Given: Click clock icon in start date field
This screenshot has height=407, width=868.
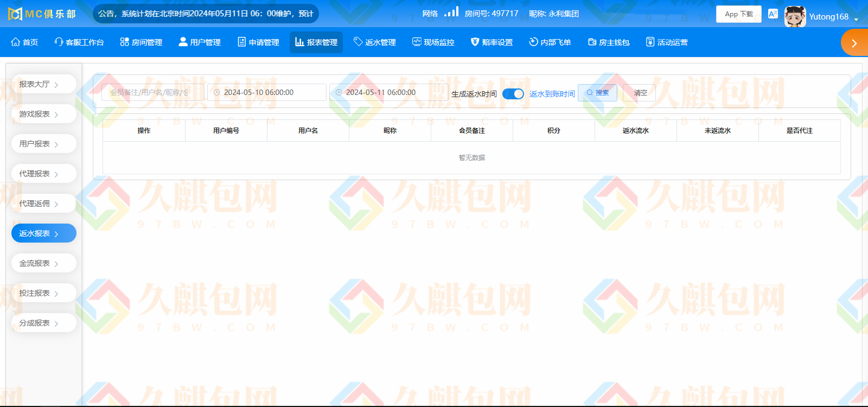Looking at the screenshot, I should 216,92.
